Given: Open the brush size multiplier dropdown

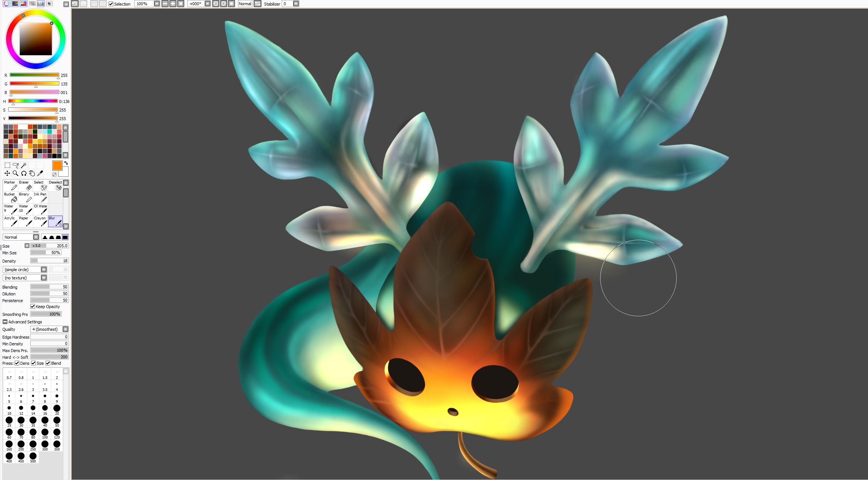Looking at the screenshot, I should click(27, 246).
